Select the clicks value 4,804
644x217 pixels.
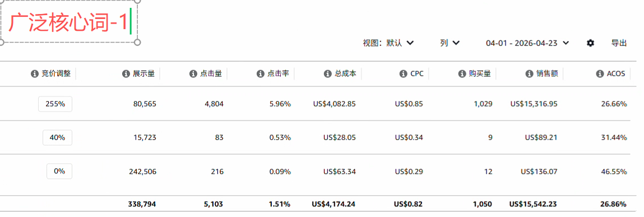(x=214, y=104)
